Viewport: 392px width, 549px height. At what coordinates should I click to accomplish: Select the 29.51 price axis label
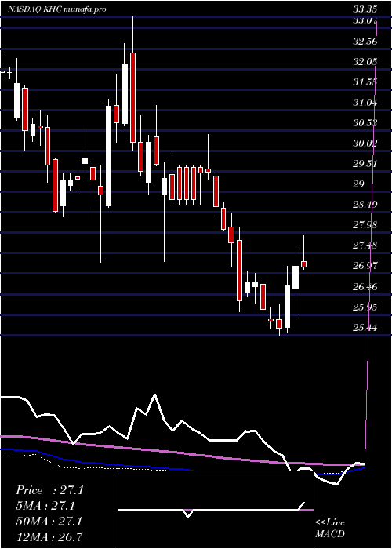click(x=365, y=163)
